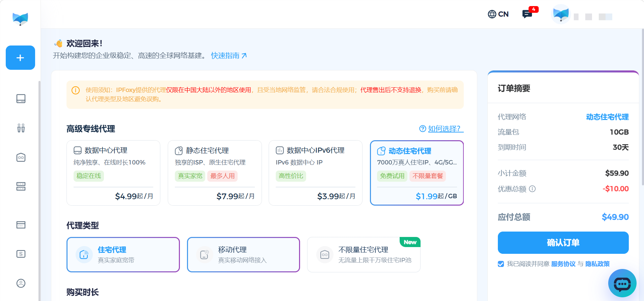Image resolution: width=644 pixels, height=301 pixels.
Task: Open the dollar bill sidebar icon
Action: pos(21,254)
